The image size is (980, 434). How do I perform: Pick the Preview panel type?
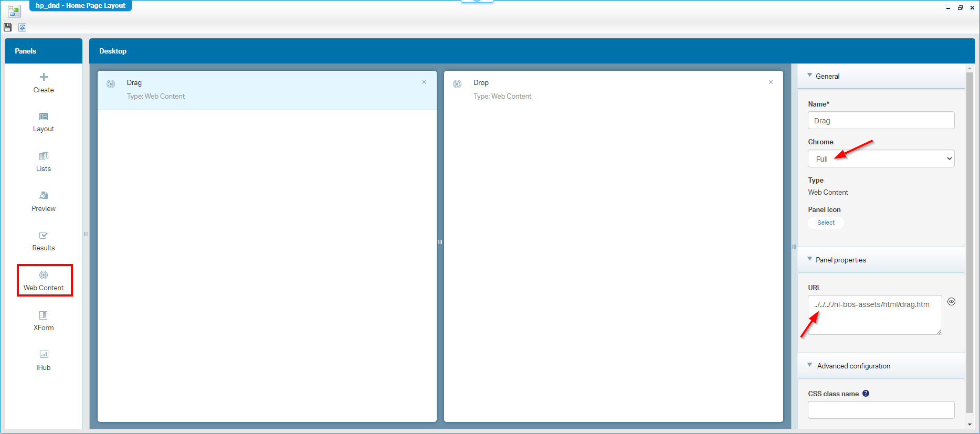click(x=44, y=202)
